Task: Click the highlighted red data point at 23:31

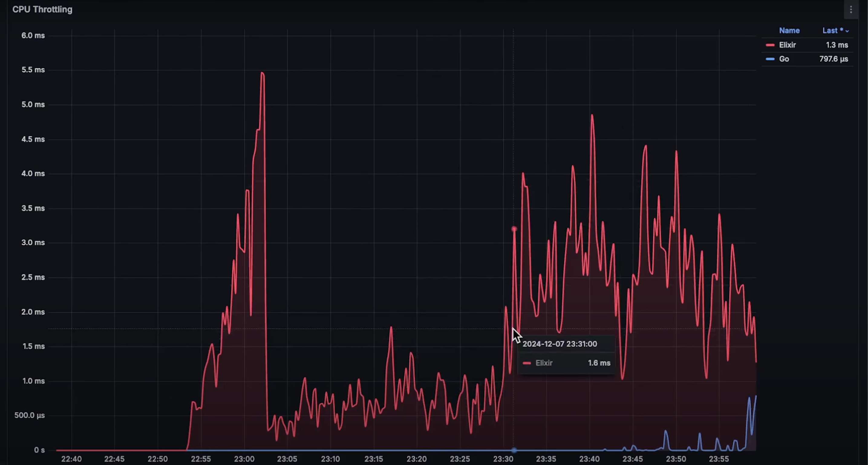Action: pos(514,229)
